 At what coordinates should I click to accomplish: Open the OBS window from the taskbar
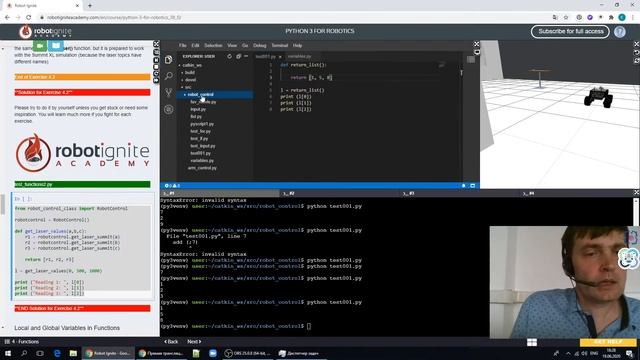(248, 353)
